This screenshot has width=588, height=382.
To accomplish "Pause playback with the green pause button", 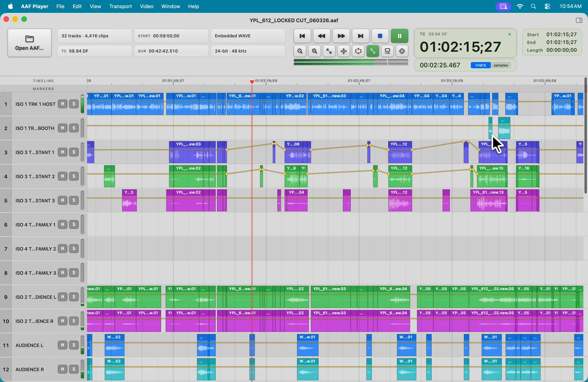I will click(x=399, y=36).
